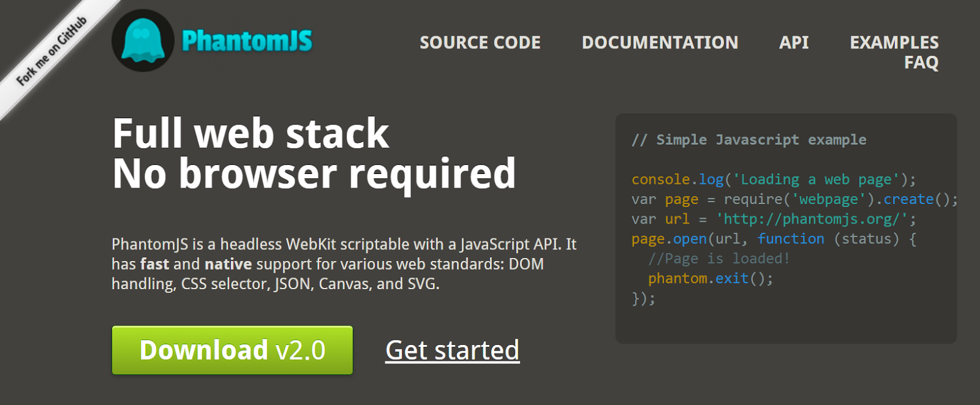Click the headless WebKit description paragraph
Screen dimensions: 980x405
click(x=343, y=263)
